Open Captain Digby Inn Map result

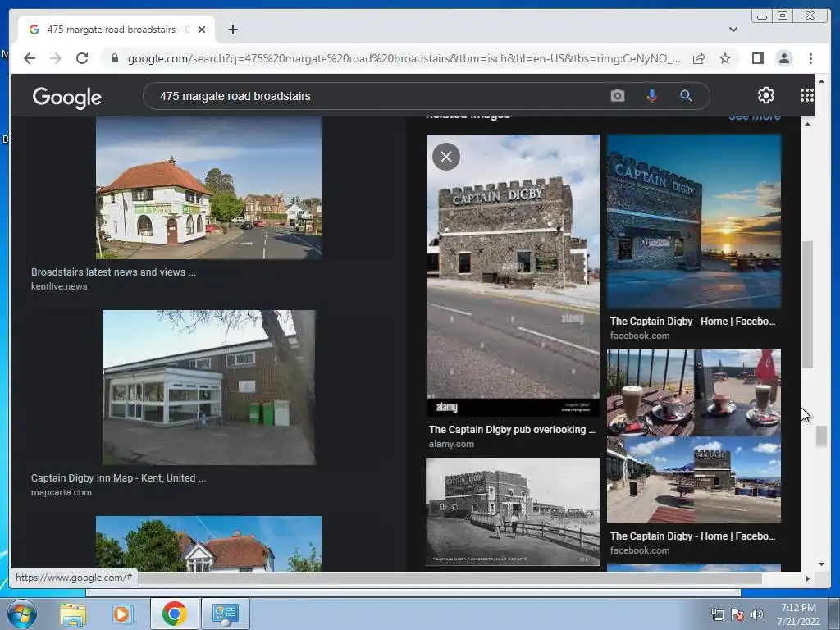point(118,478)
